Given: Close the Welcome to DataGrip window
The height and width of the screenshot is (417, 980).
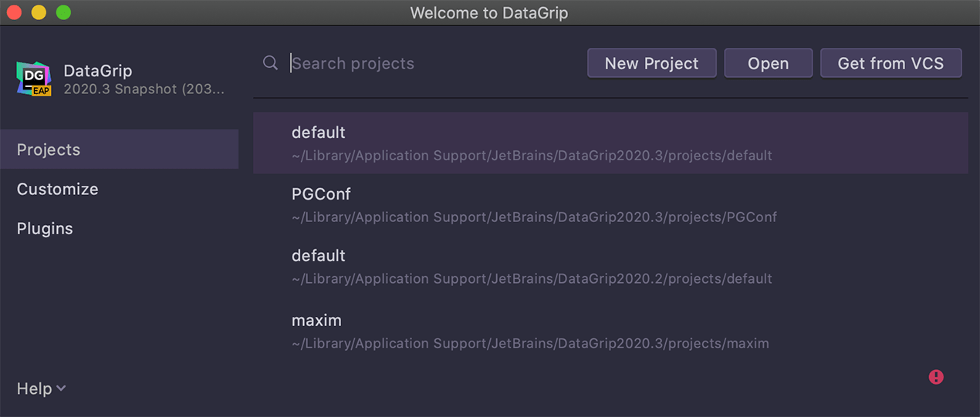Looking at the screenshot, I should point(15,12).
